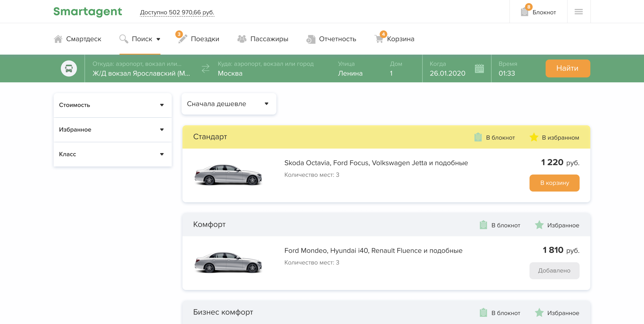Click the Поездки pencil icon
The height and width of the screenshot is (324, 644).
(182, 39)
